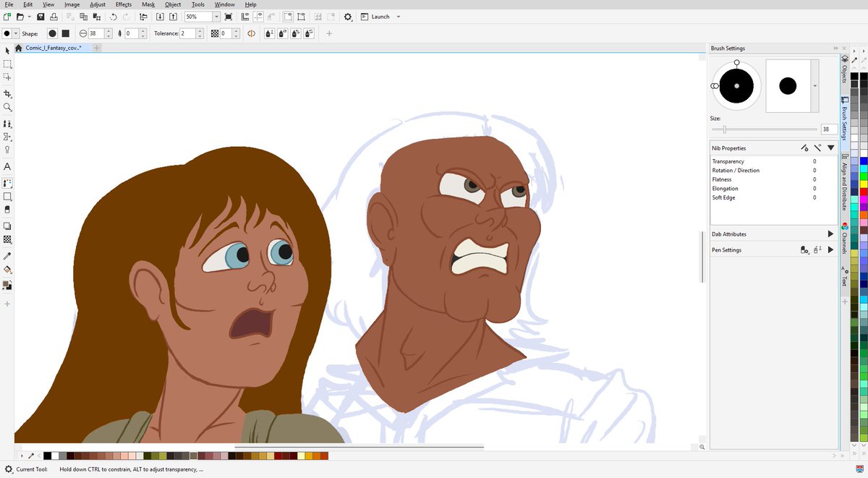868x478 pixels.
Task: Toggle full-screen preview
Action: coord(227,17)
